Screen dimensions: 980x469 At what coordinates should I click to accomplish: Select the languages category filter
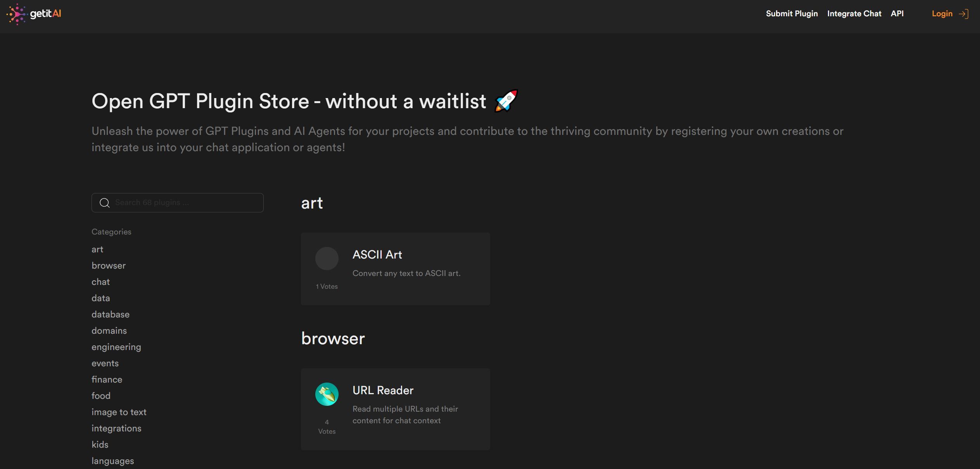click(112, 461)
